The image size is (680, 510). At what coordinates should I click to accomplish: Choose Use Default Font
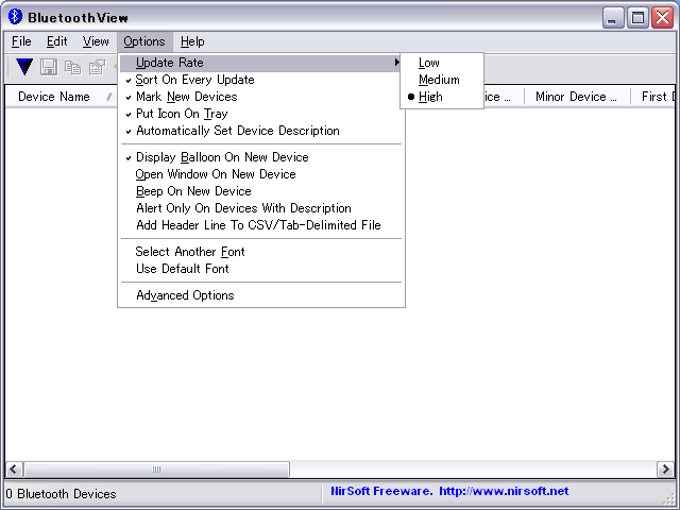[x=262, y=269]
